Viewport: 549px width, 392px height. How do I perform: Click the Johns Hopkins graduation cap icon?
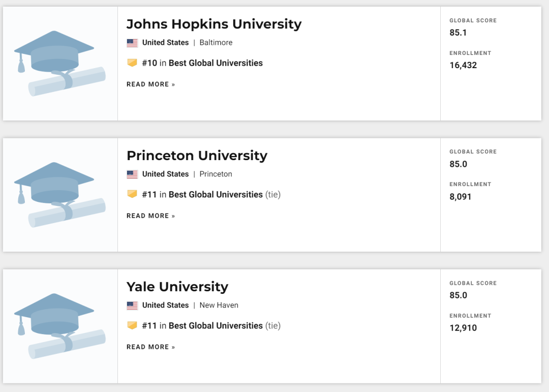pos(60,63)
